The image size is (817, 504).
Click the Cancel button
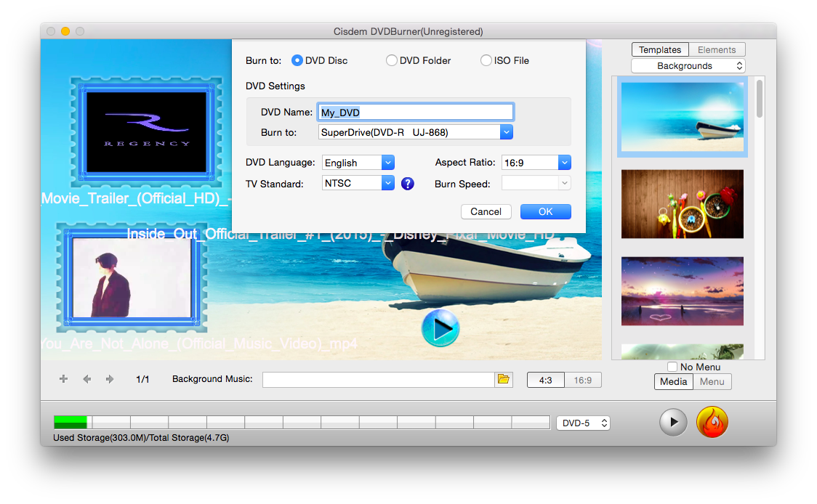(486, 211)
